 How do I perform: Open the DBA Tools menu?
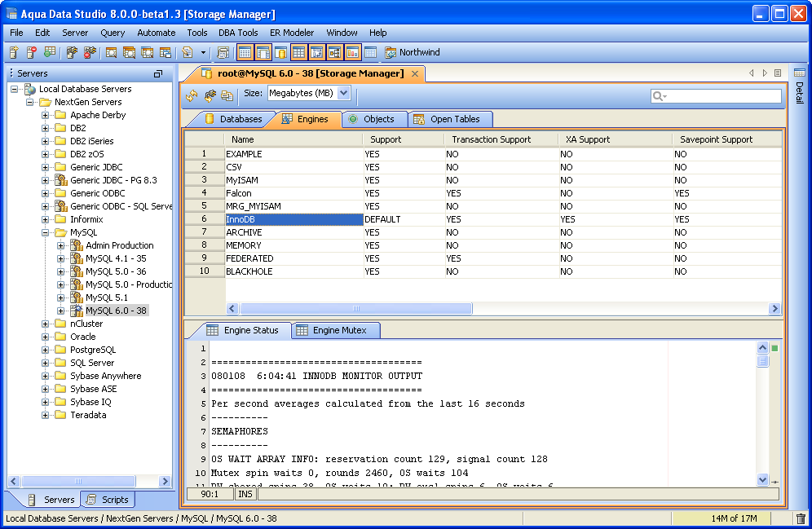(238, 33)
